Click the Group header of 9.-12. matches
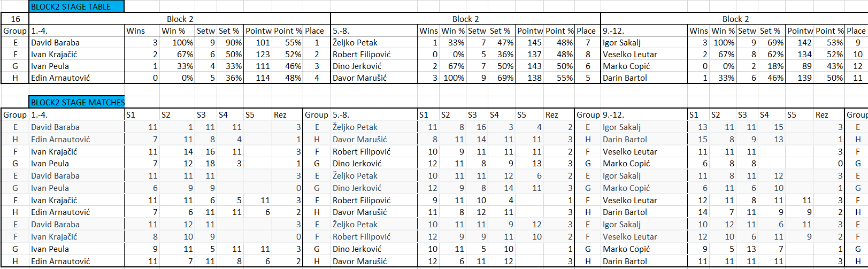Image resolution: width=868 pixels, height=269 pixels. point(588,115)
